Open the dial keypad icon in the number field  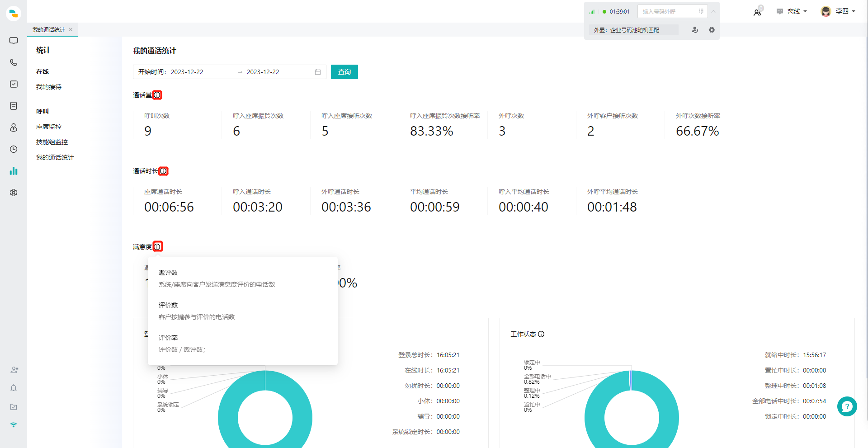(x=701, y=11)
